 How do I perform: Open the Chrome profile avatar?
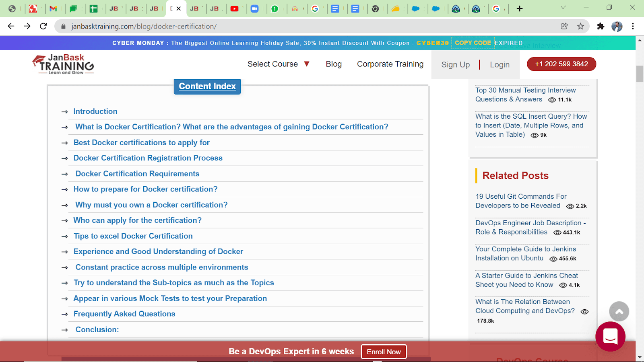click(x=617, y=26)
